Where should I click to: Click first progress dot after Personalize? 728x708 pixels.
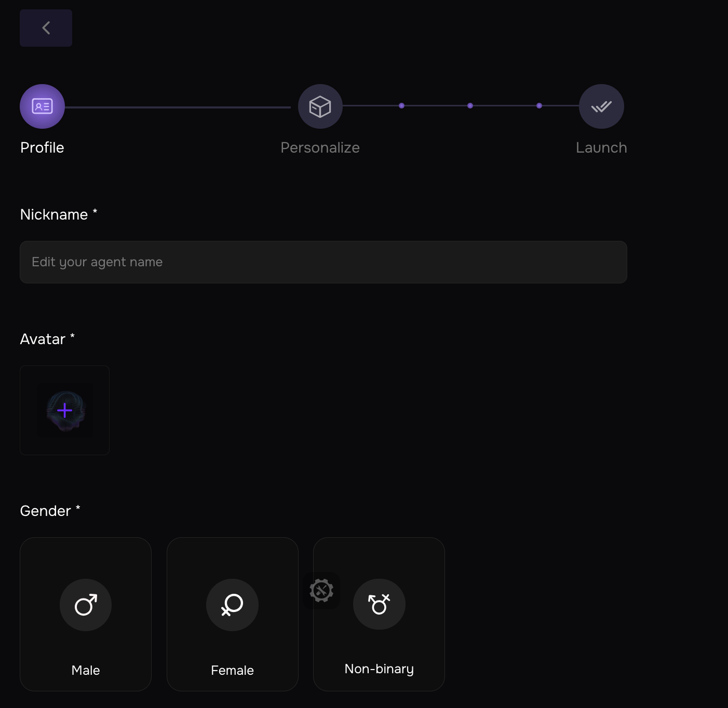tap(401, 106)
